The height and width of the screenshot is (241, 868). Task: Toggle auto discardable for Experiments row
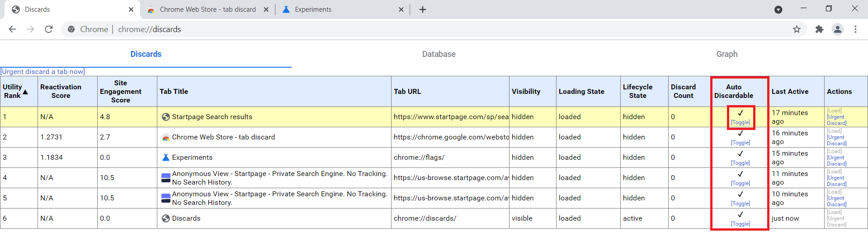[x=740, y=163]
